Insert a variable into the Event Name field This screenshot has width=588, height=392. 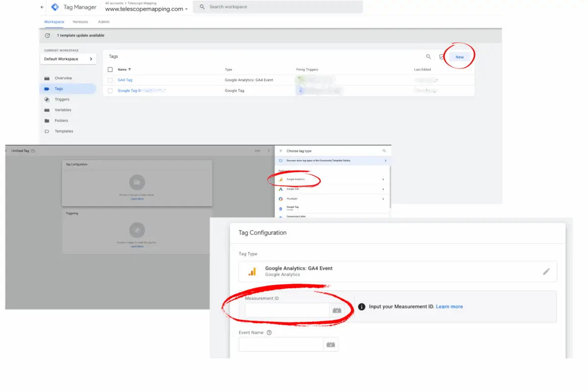[331, 344]
